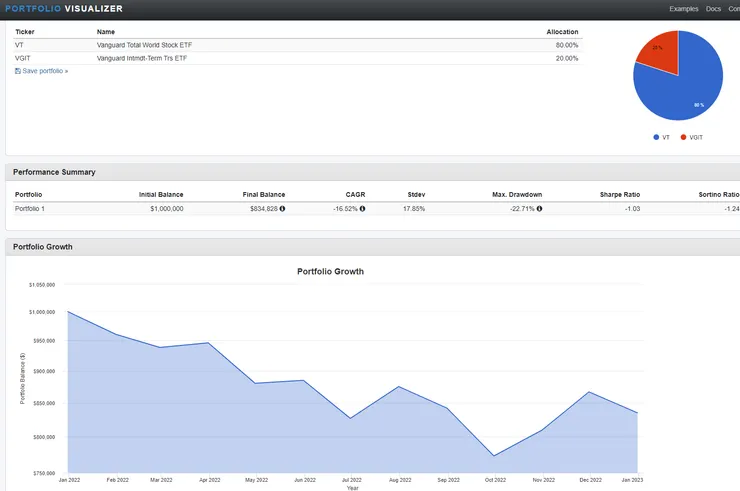Click the Stdev column header
This screenshot has width=740, height=491.
click(x=416, y=195)
